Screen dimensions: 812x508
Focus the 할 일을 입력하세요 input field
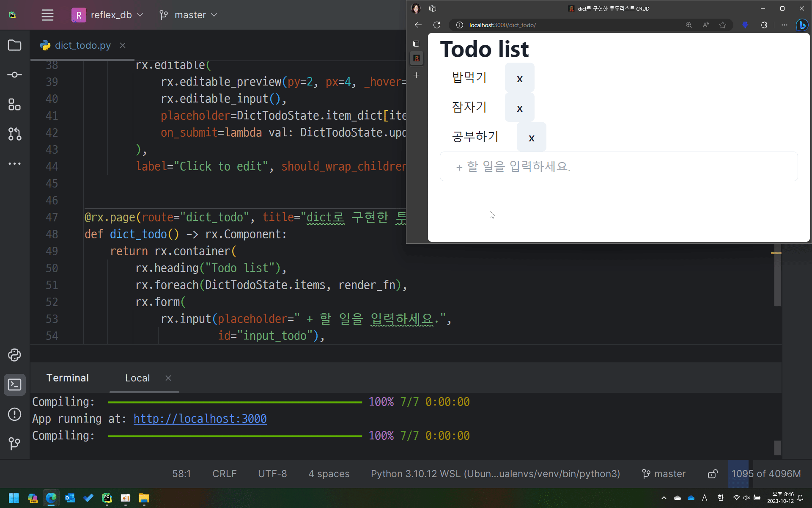pos(618,166)
